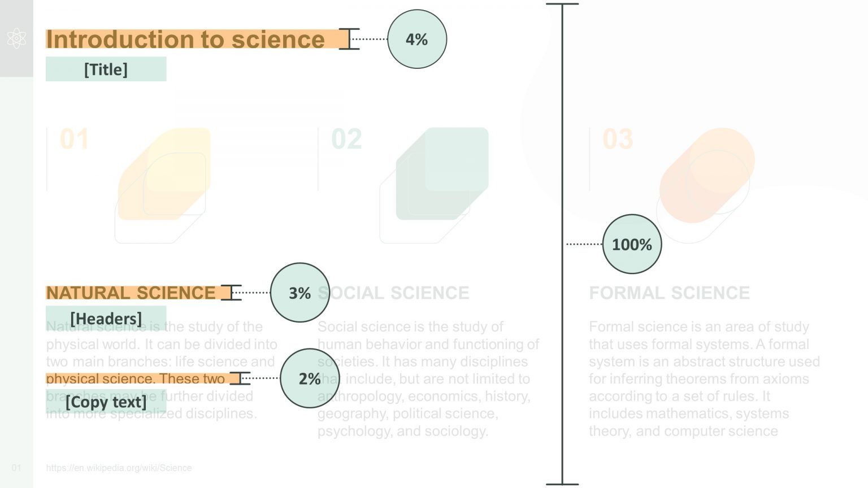
Task: Click the 3% circle badge
Action: (x=300, y=293)
